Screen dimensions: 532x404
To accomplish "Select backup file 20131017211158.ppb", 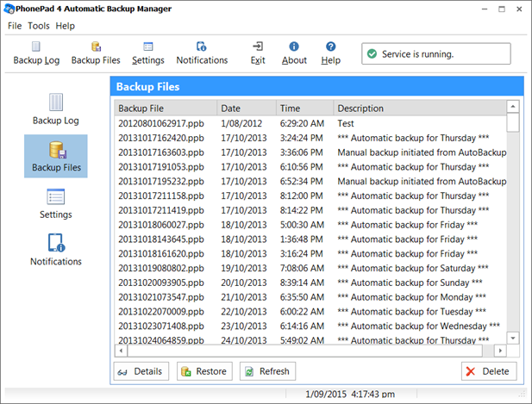I will pos(161,196).
